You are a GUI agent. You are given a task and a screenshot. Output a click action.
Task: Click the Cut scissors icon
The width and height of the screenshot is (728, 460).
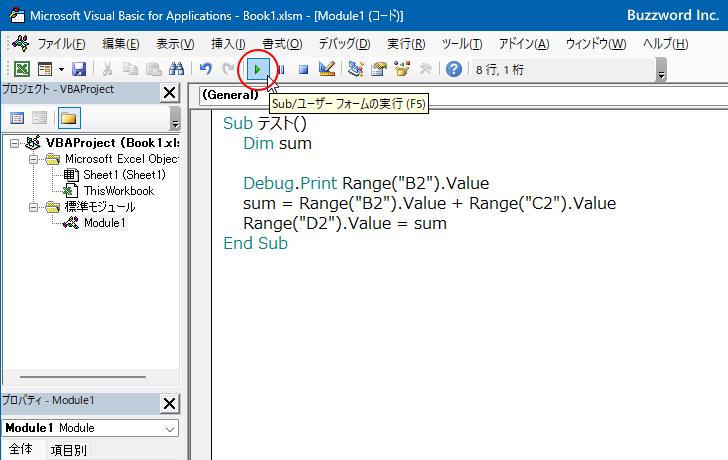(107, 69)
